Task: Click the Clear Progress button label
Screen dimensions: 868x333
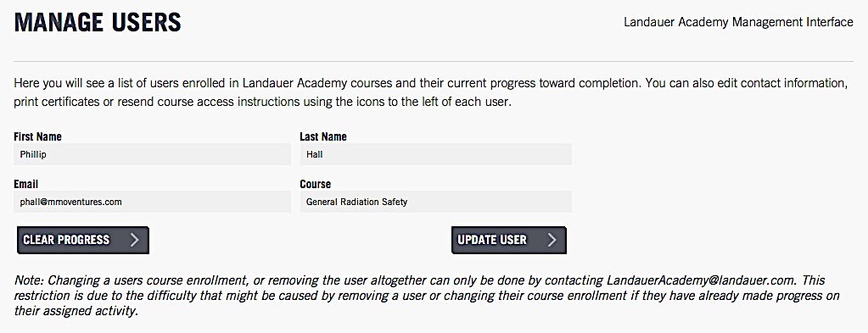Action: 66,240
